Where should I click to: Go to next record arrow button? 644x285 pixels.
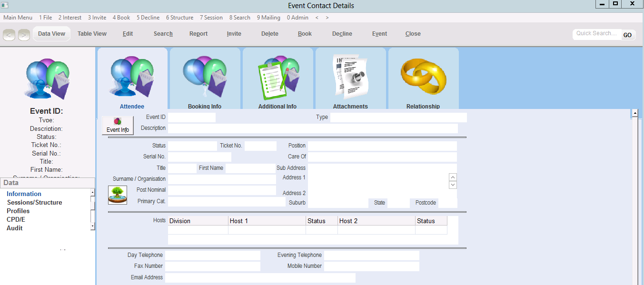[x=24, y=35]
